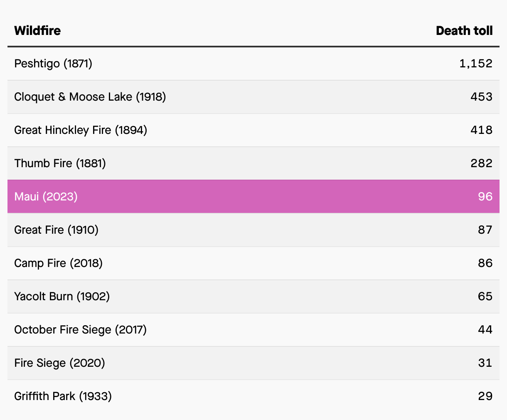Click the 87 death toll value
The height and width of the screenshot is (420, 507).
tap(485, 230)
